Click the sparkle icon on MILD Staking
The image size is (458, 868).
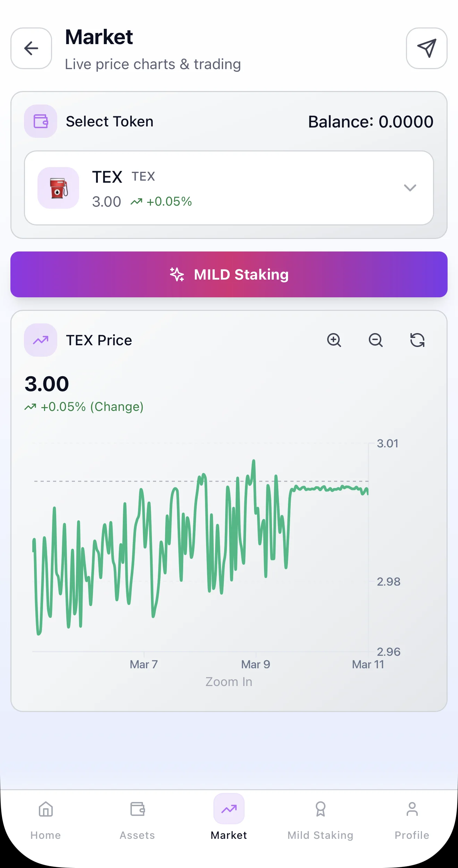tap(177, 274)
